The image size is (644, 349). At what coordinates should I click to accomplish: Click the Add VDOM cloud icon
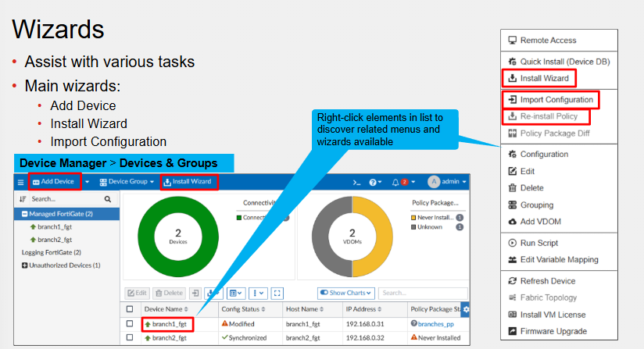pos(512,222)
